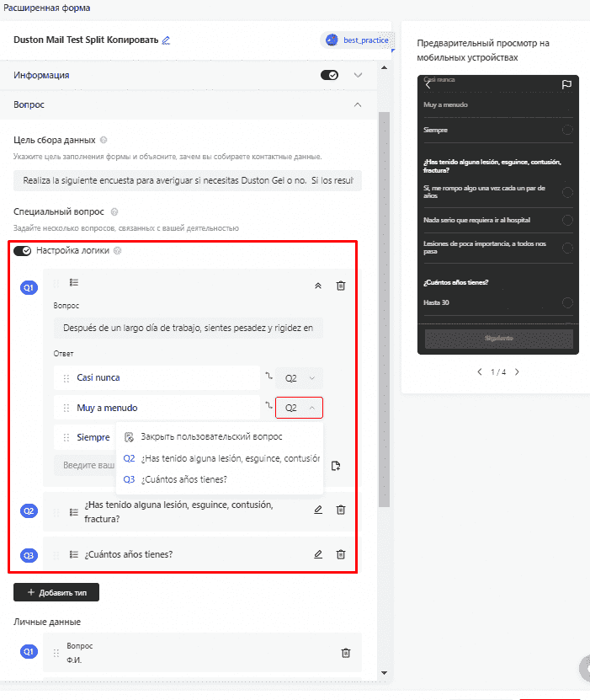Select the 'Hasta 30' radio button in preview
This screenshot has width=590, height=700.
point(567,302)
